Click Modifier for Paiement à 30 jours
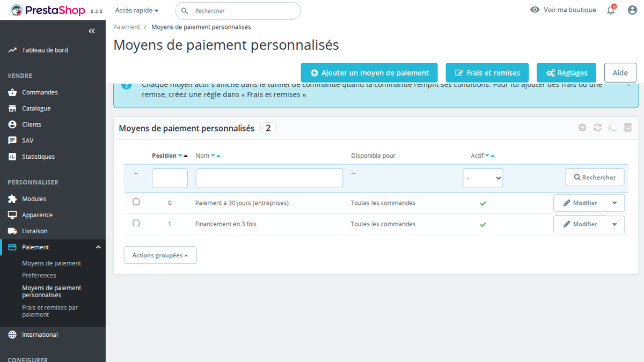Screen dimensions: 644x362 point(580,203)
